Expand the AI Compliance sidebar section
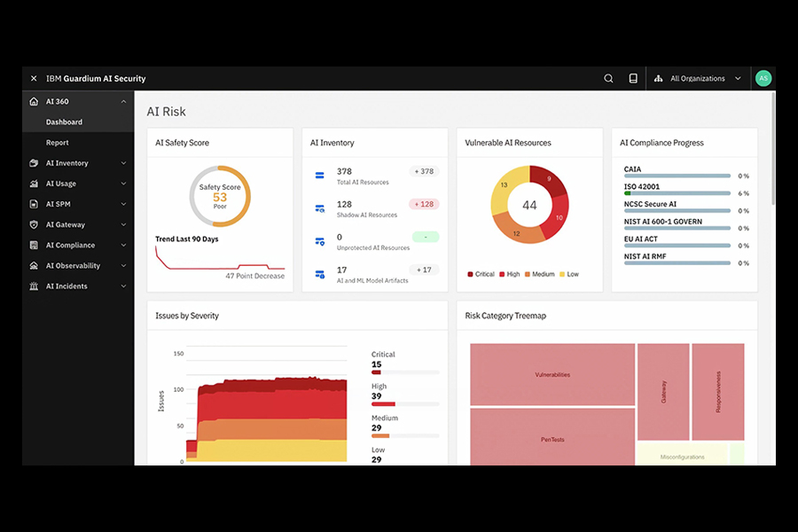Screen dimensions: 798x532 (x=123, y=246)
